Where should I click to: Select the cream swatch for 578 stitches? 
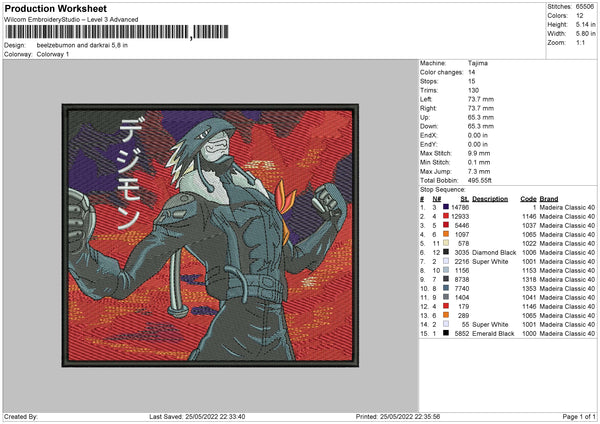[446, 243]
